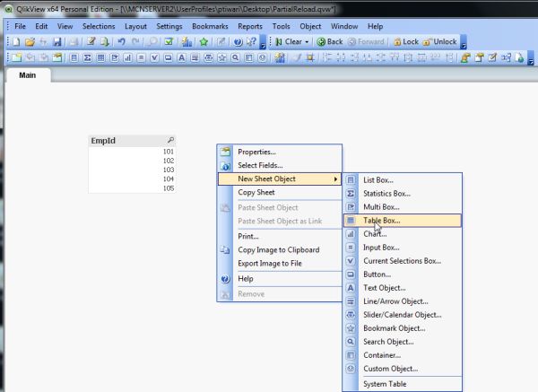Click the Create Statistics Box sigma toolbar icon
538x392 pixels.
(87, 58)
